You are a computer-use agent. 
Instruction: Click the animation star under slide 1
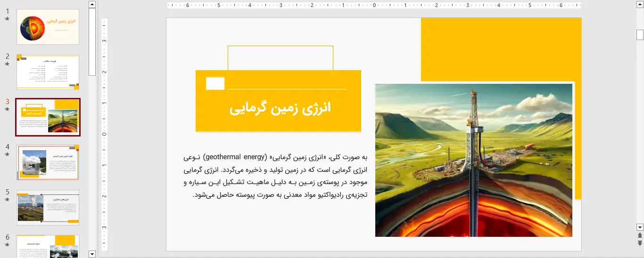tap(7, 19)
